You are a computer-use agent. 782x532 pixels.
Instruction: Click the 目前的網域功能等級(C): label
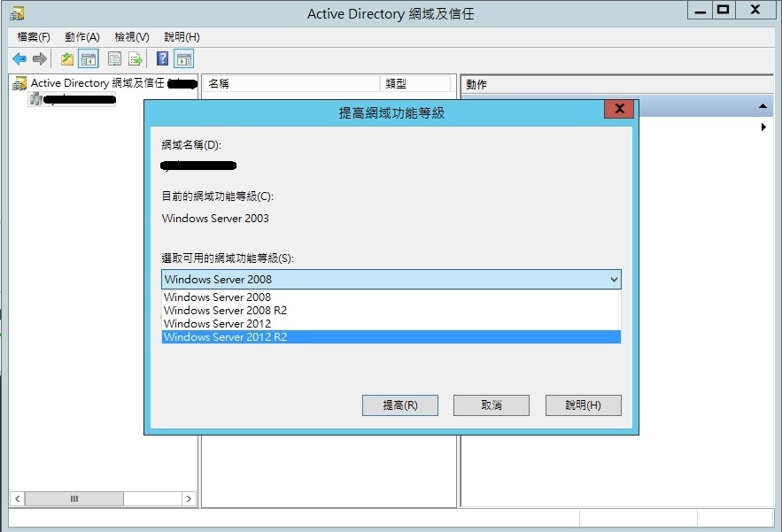click(x=218, y=197)
